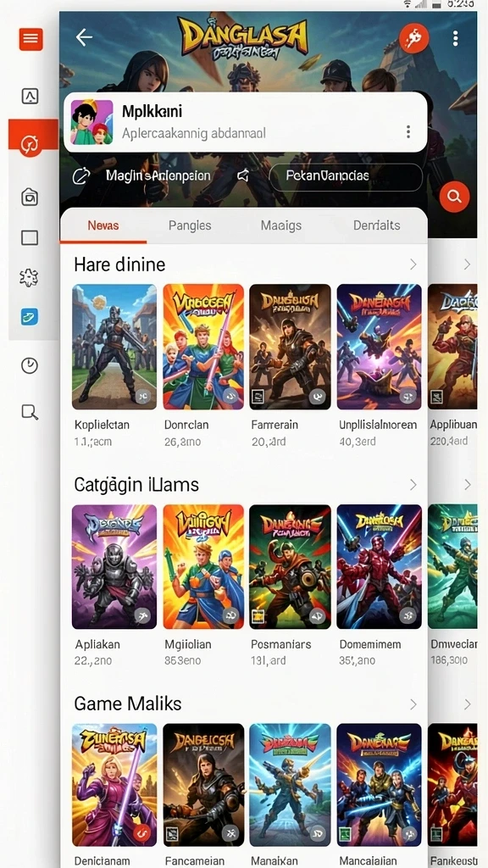Open the Dmveclar game thumbnail
Screen dimensions: 488x868
pyautogui.click(x=452, y=566)
